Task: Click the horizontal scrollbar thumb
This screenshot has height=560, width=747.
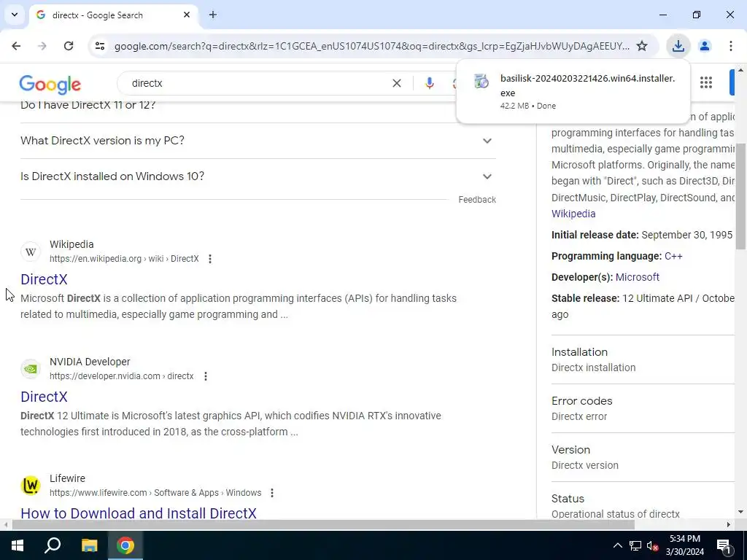Action: pyautogui.click(x=323, y=525)
